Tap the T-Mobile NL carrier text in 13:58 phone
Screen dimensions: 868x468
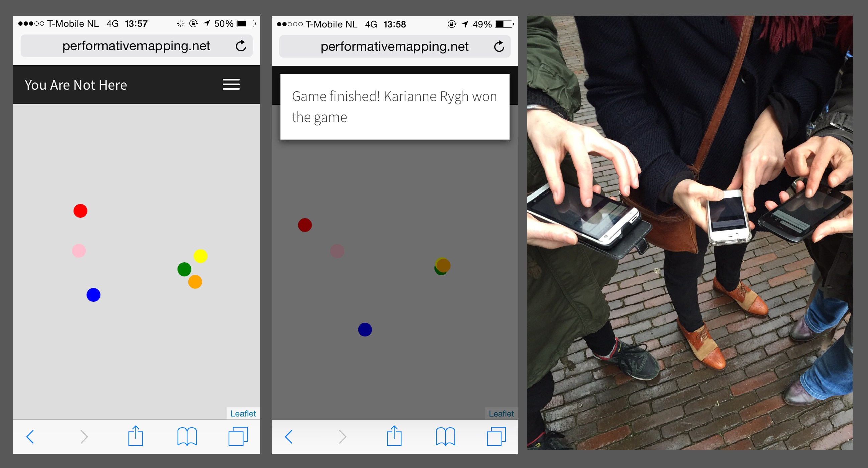[x=331, y=24]
